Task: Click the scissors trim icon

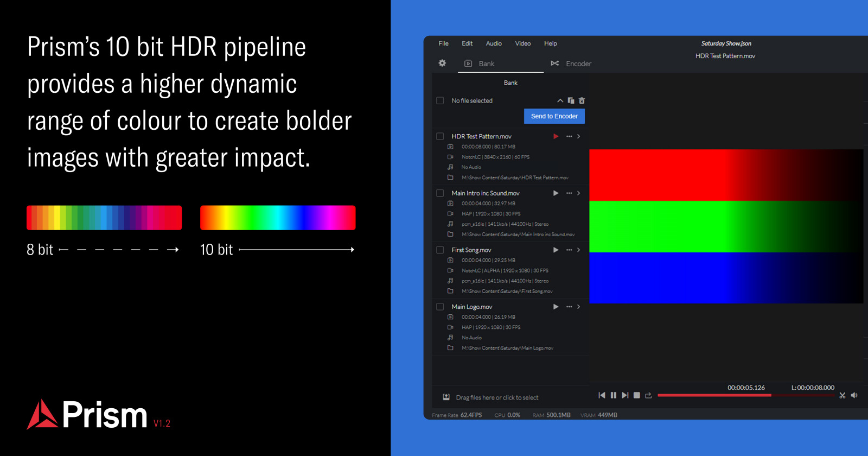Action: click(842, 395)
